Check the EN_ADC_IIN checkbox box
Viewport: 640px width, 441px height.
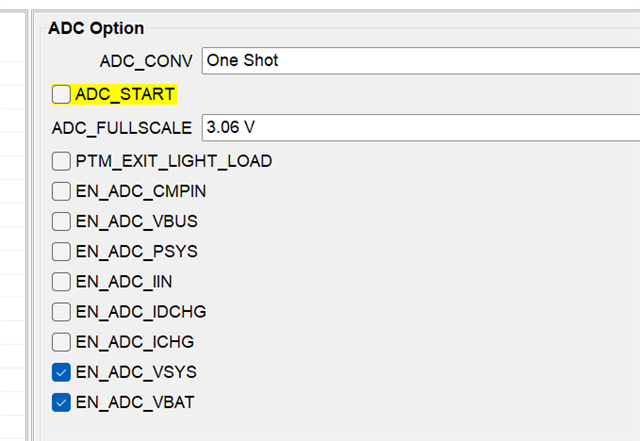pos(61,282)
